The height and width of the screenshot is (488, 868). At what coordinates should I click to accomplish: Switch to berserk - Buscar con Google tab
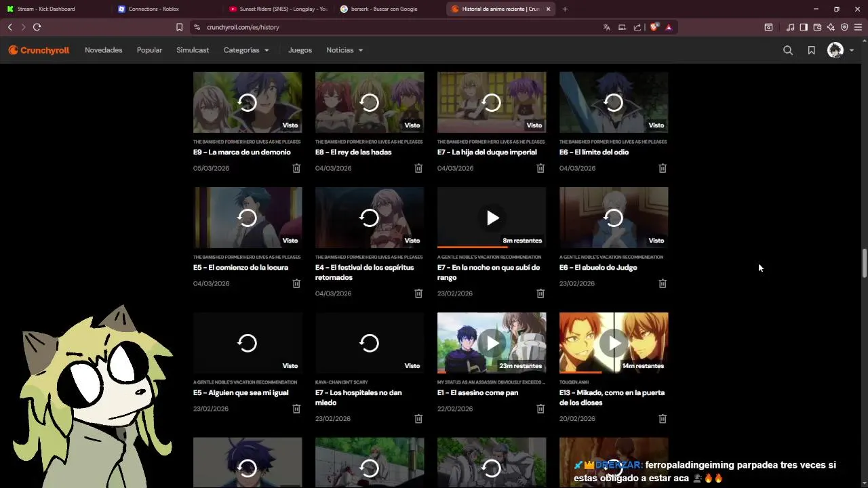point(389,9)
